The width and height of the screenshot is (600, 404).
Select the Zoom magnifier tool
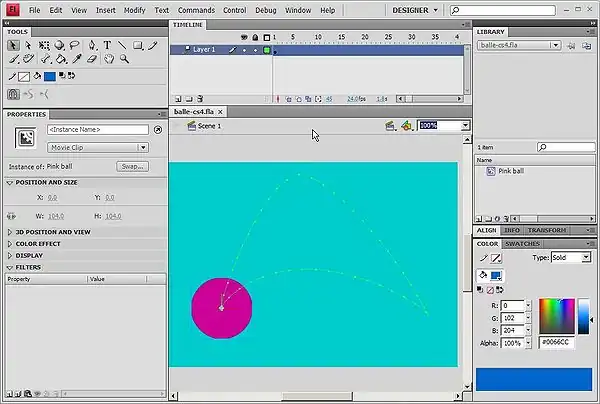click(124, 59)
